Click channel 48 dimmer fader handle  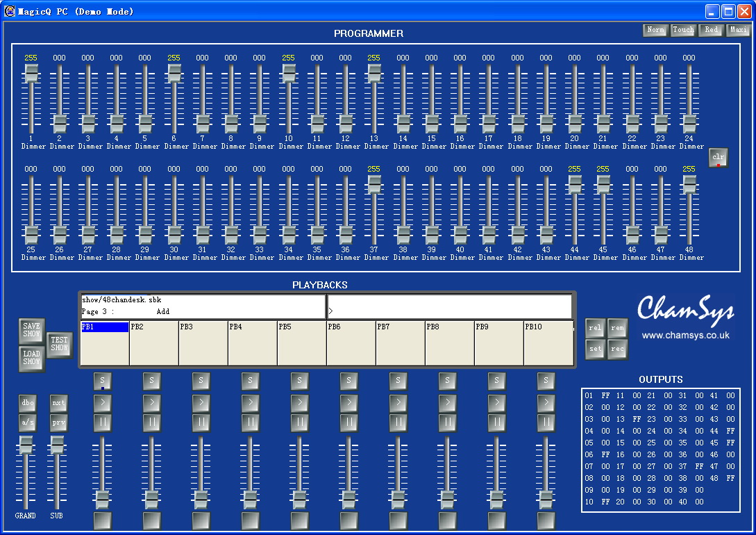689,184
